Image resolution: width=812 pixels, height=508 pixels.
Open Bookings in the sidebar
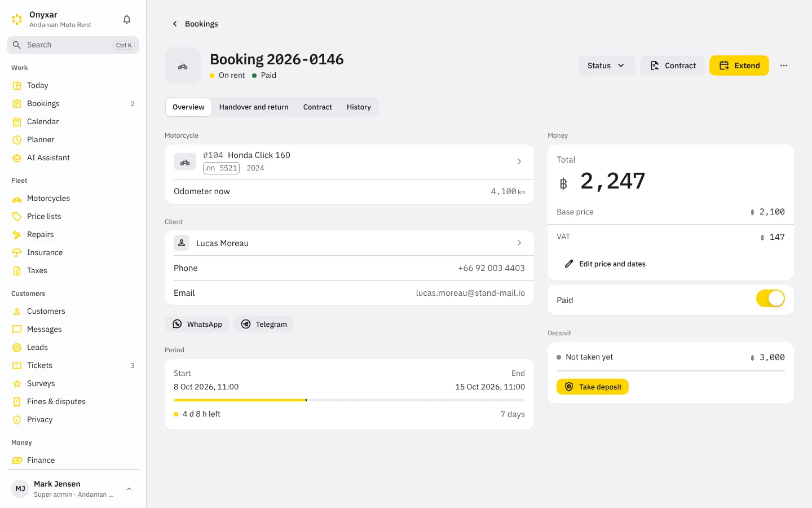point(73,104)
